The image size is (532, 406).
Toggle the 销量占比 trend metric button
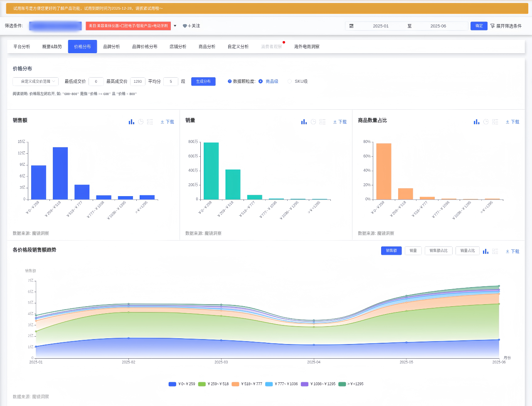(x=468, y=251)
